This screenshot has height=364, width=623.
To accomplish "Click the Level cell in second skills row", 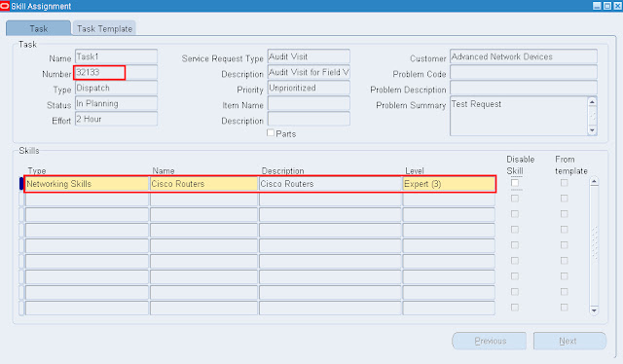I will point(449,200).
